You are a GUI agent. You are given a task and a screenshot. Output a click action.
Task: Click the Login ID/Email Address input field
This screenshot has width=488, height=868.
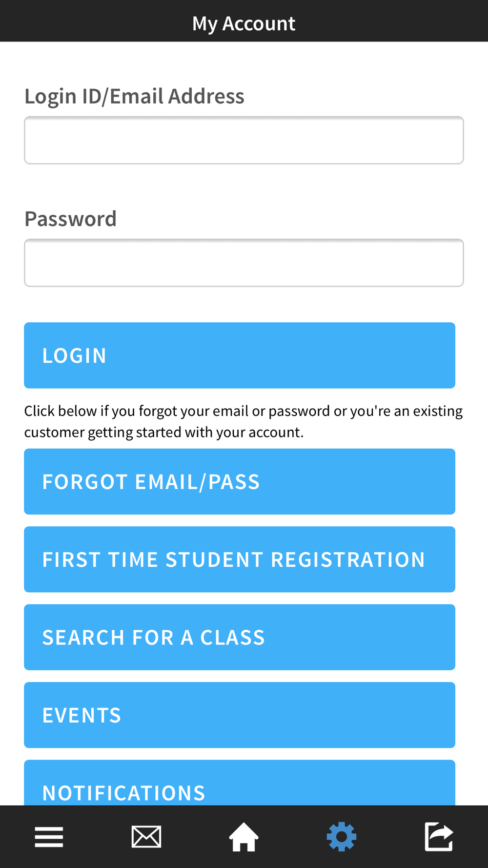tap(244, 140)
